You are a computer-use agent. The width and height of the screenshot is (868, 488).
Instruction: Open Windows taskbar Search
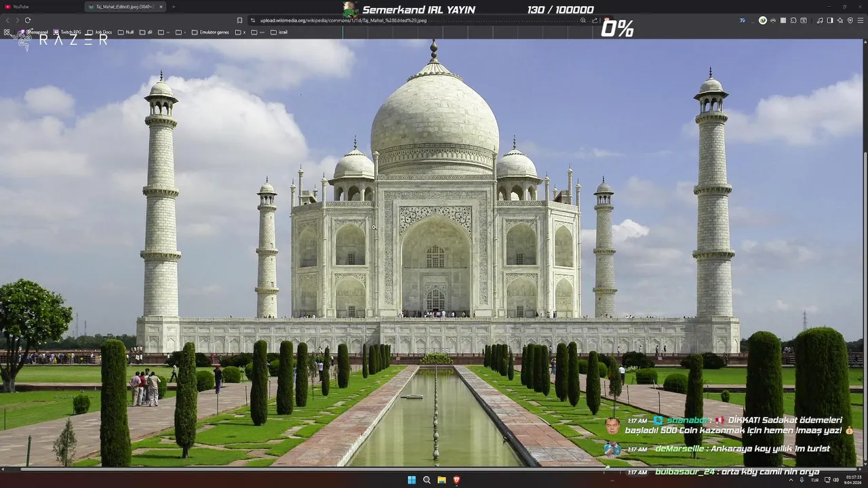click(x=427, y=480)
